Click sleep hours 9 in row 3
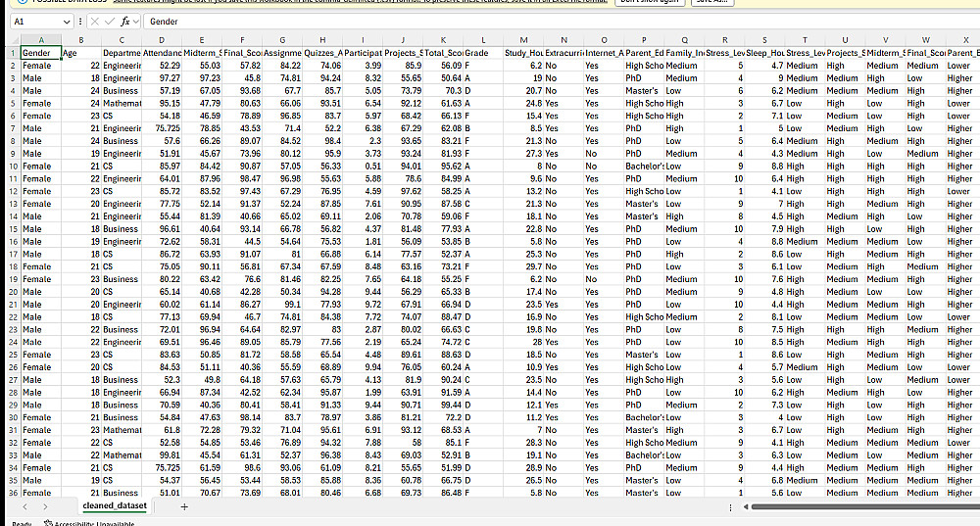 [764, 78]
